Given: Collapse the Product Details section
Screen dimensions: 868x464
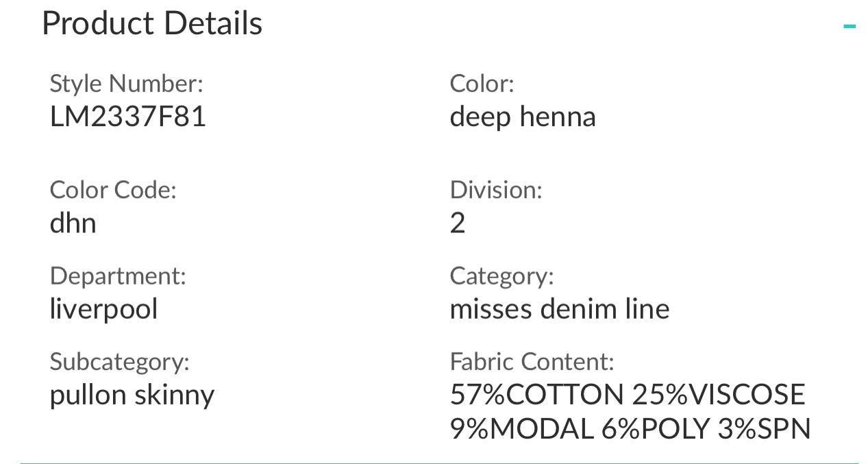Looking at the screenshot, I should [x=850, y=27].
